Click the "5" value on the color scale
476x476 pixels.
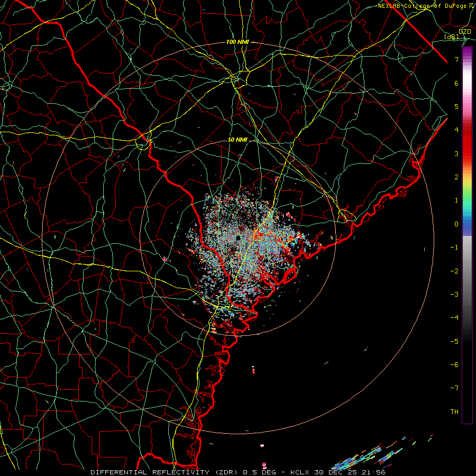click(456, 107)
